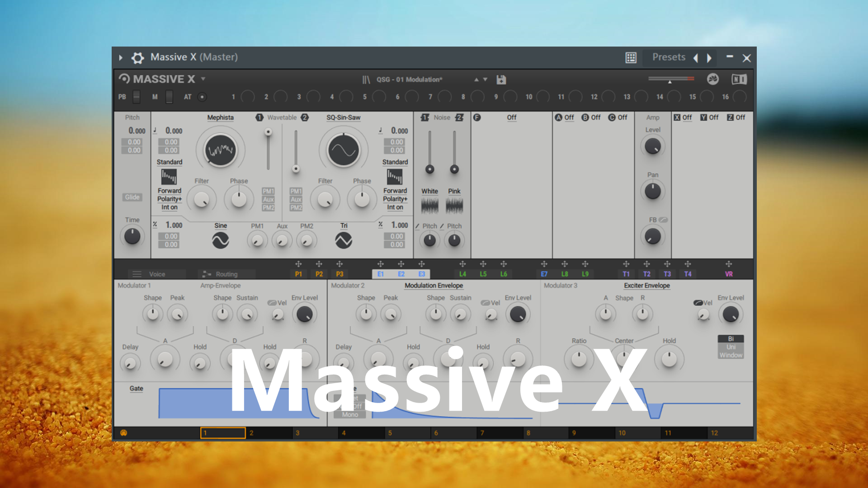Open stereo effect X Off selector
868x488 pixels.
click(x=687, y=117)
